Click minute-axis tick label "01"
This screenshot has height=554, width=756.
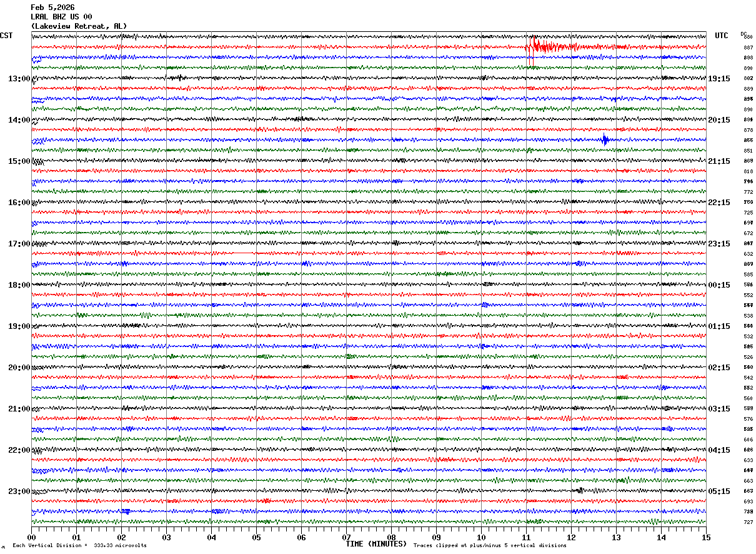(x=76, y=537)
